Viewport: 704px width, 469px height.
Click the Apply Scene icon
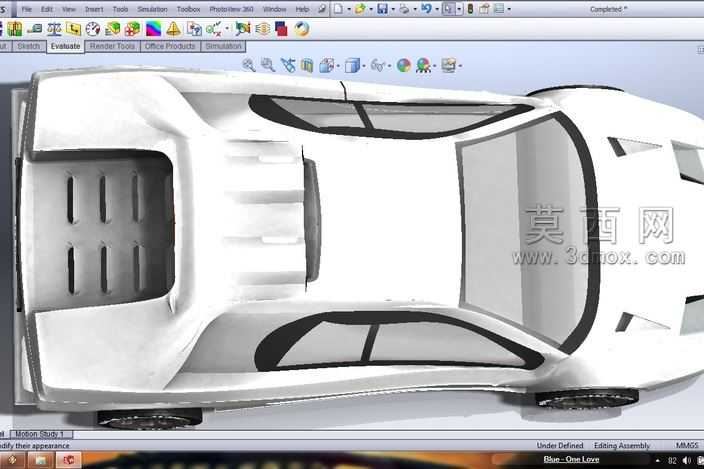tap(423, 66)
